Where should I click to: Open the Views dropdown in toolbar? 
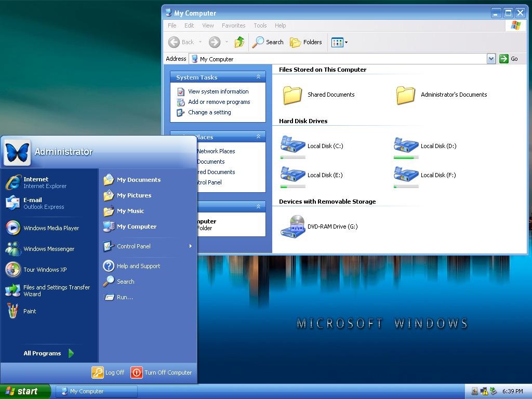point(339,42)
